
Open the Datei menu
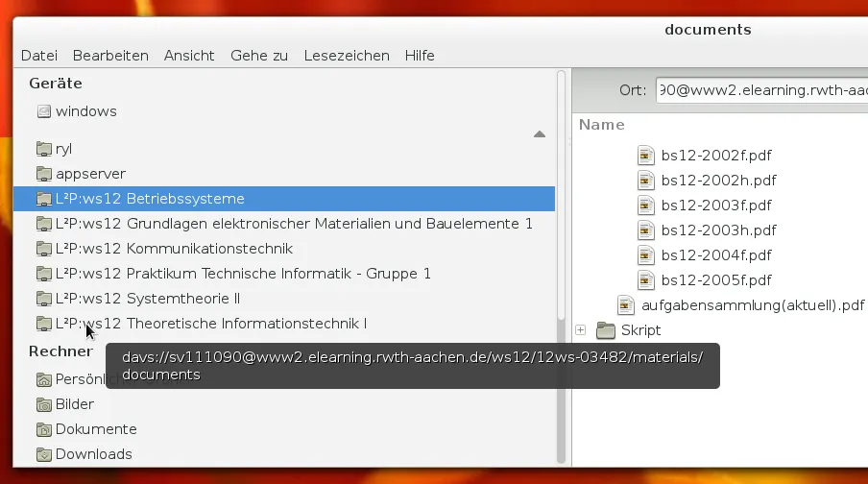(38, 56)
